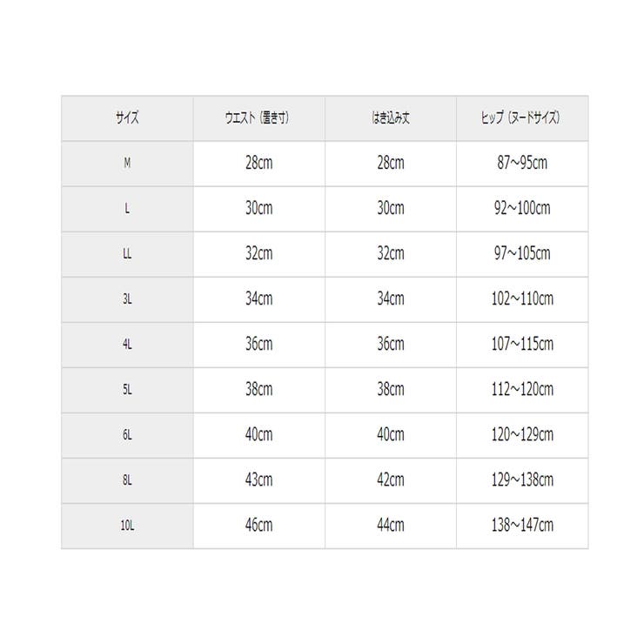Click the サイズ column header

tap(127, 118)
